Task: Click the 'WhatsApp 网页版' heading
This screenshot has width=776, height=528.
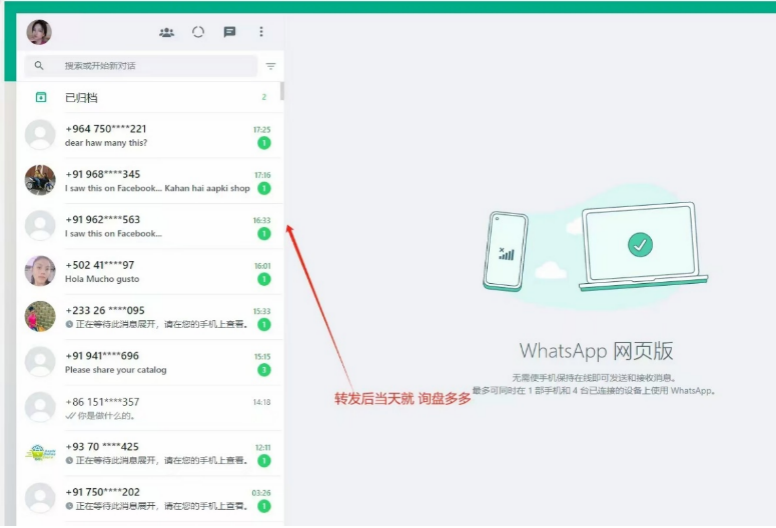Action: coord(596,351)
